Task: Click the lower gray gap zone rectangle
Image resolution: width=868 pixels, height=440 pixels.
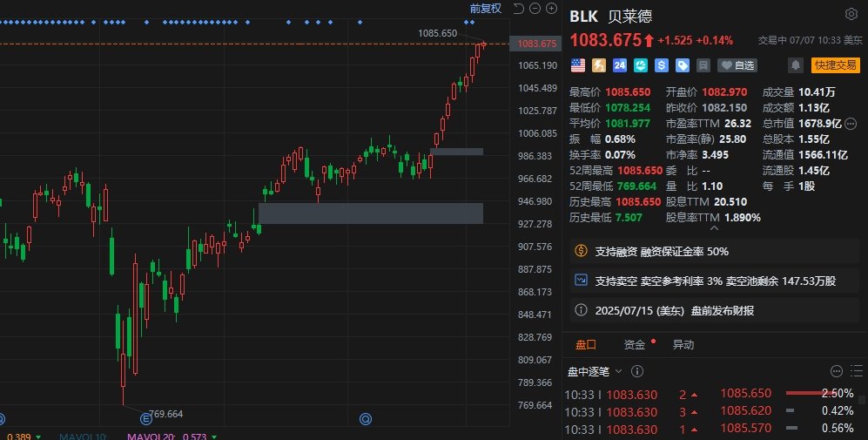Action: click(371, 213)
